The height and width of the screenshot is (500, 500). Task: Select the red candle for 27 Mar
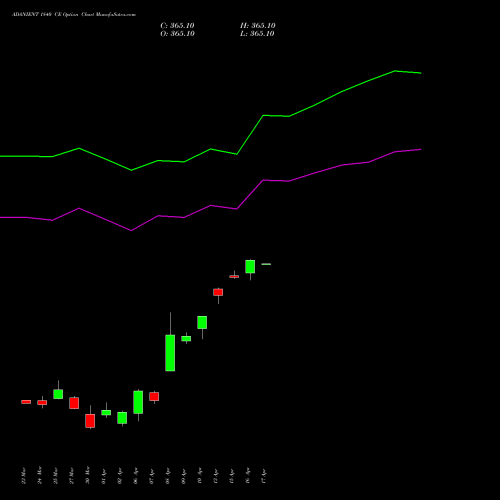click(74, 403)
